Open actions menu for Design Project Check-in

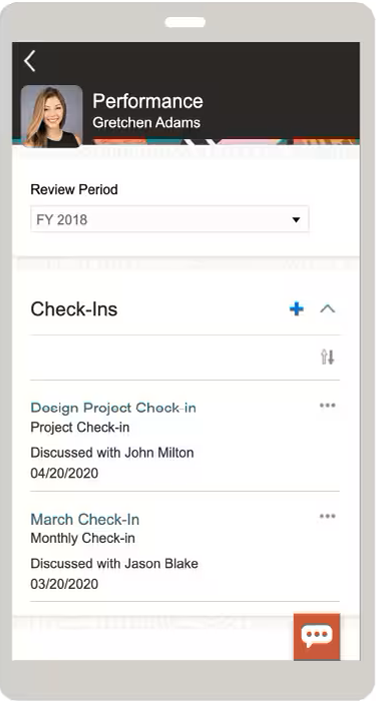pyautogui.click(x=327, y=405)
